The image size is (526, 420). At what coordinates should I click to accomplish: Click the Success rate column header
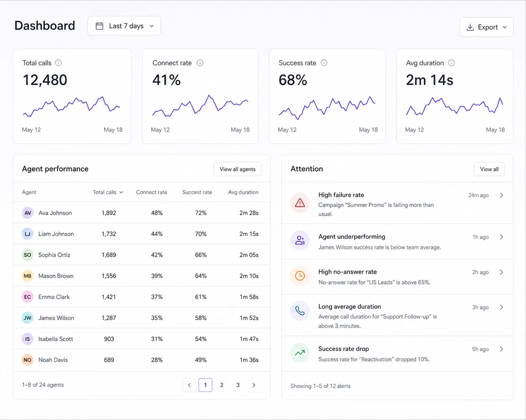point(197,192)
